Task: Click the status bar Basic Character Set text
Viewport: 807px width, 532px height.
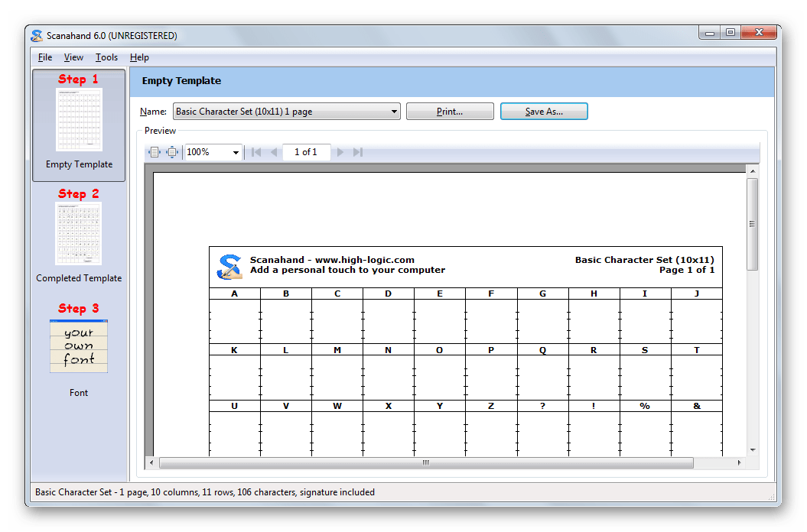Action: click(205, 492)
